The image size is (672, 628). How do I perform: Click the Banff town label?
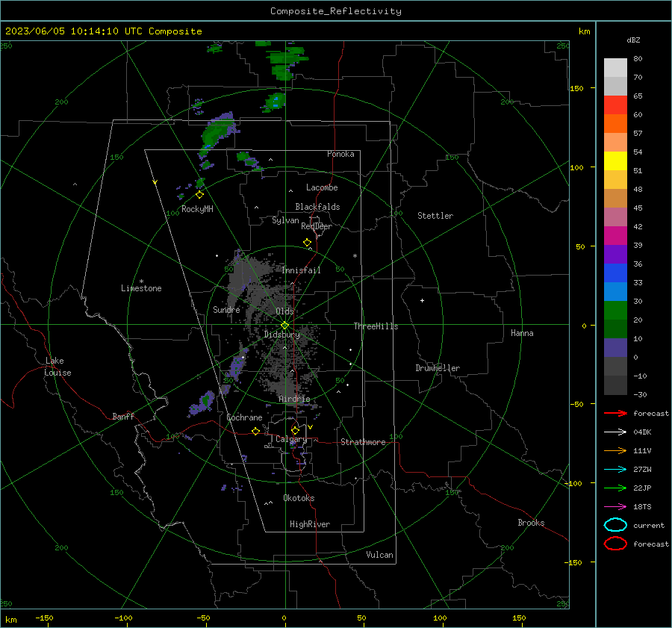point(123,417)
